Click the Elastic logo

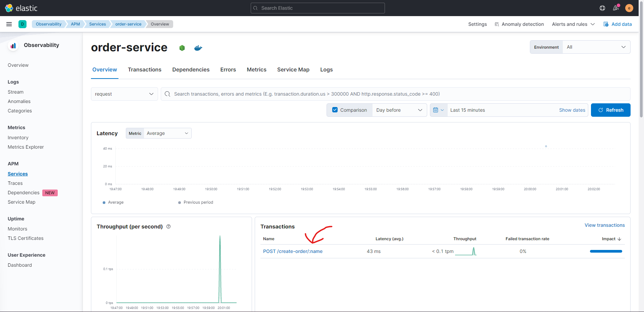pyautogui.click(x=21, y=8)
